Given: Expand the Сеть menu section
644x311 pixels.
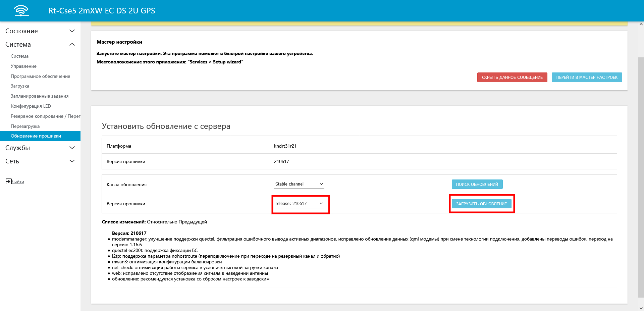Looking at the screenshot, I should (40, 161).
